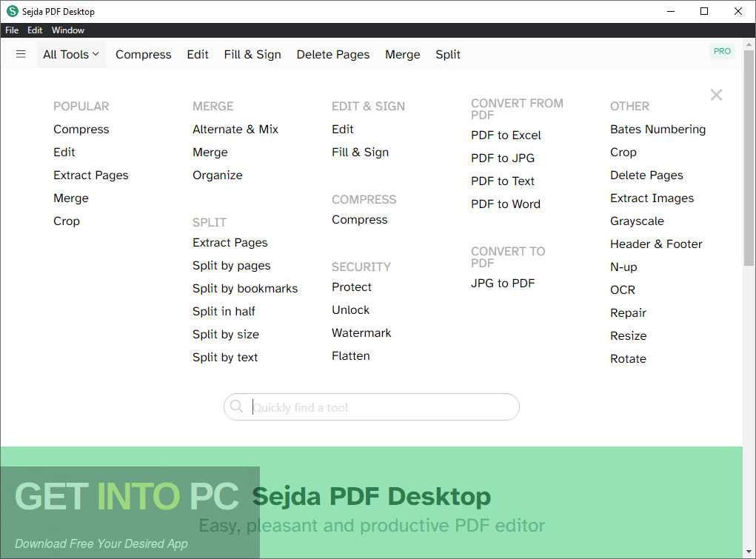The height and width of the screenshot is (559, 756).
Task: Open the Repair tool
Action: pos(628,313)
